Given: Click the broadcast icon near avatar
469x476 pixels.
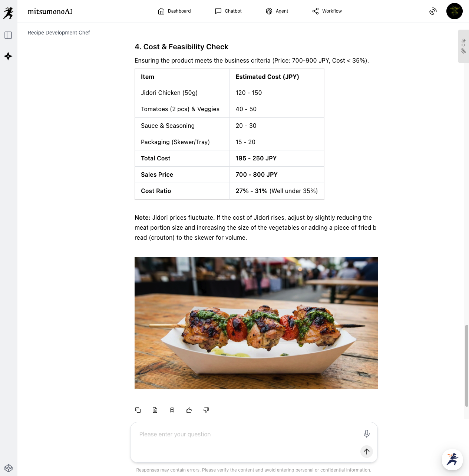Looking at the screenshot, I should 433,11.
